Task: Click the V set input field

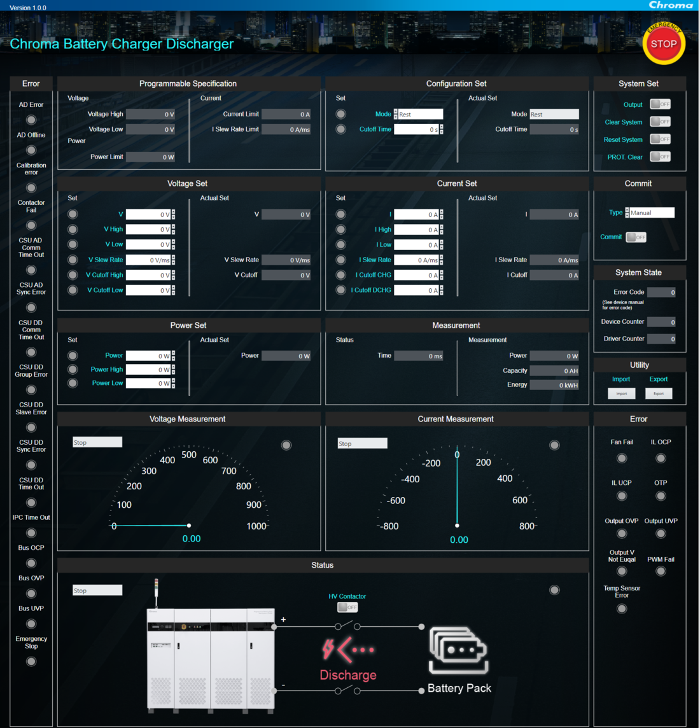Action: pos(148,214)
